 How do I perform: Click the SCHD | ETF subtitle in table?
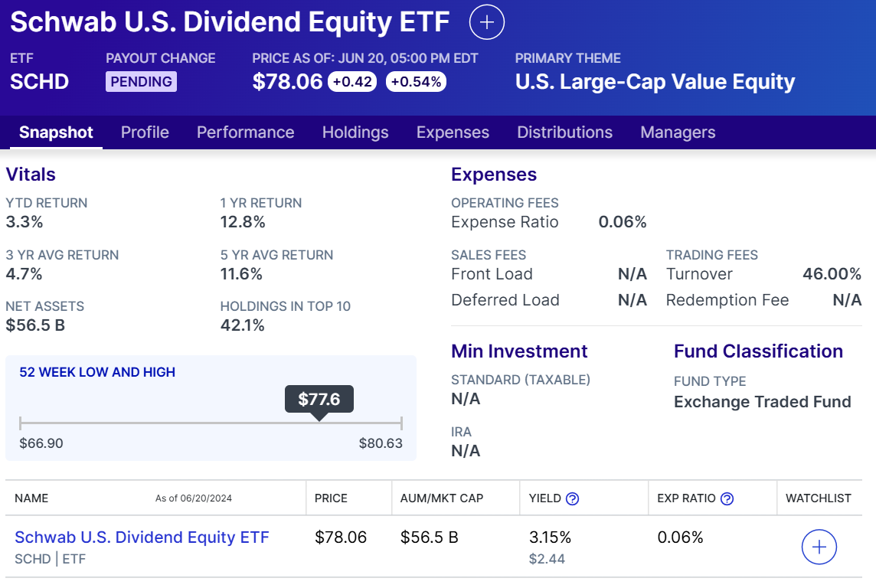tap(51, 559)
